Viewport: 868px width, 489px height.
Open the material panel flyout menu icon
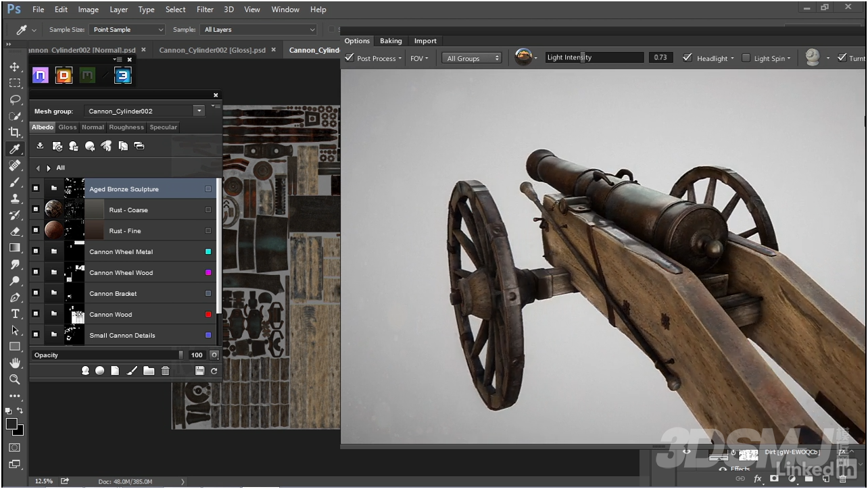(x=216, y=106)
